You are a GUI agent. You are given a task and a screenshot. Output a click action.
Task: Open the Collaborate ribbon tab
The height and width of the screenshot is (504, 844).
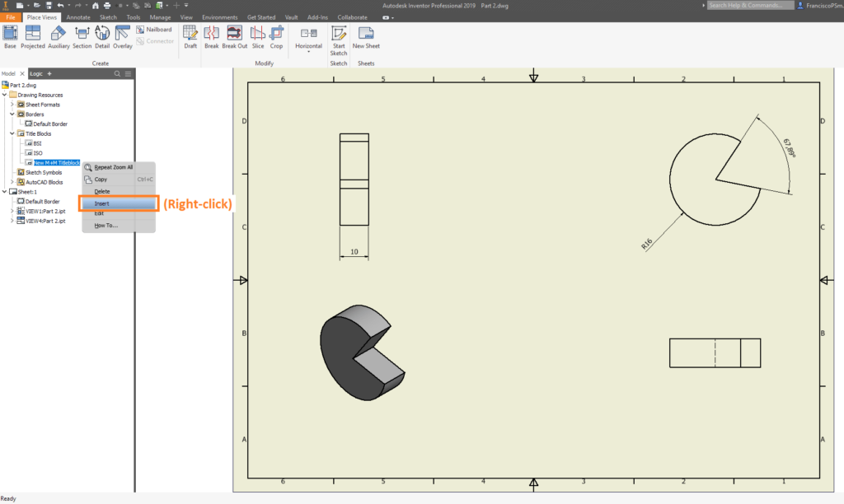point(352,17)
